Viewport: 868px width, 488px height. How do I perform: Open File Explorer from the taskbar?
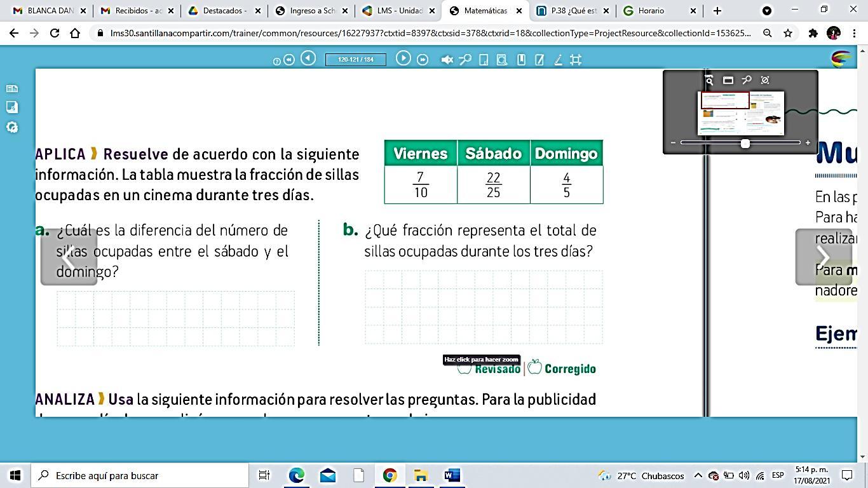coord(421,475)
